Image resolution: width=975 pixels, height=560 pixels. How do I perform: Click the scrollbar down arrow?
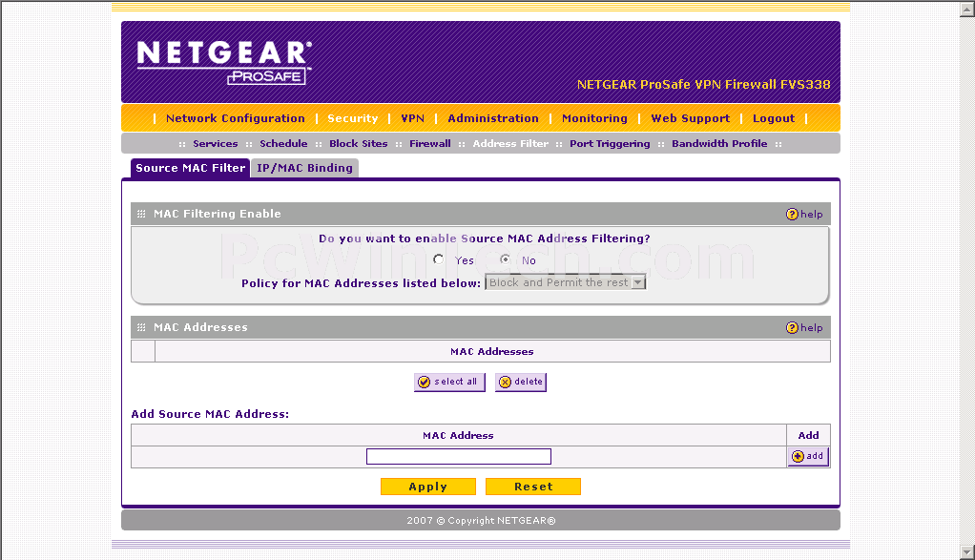click(x=967, y=551)
